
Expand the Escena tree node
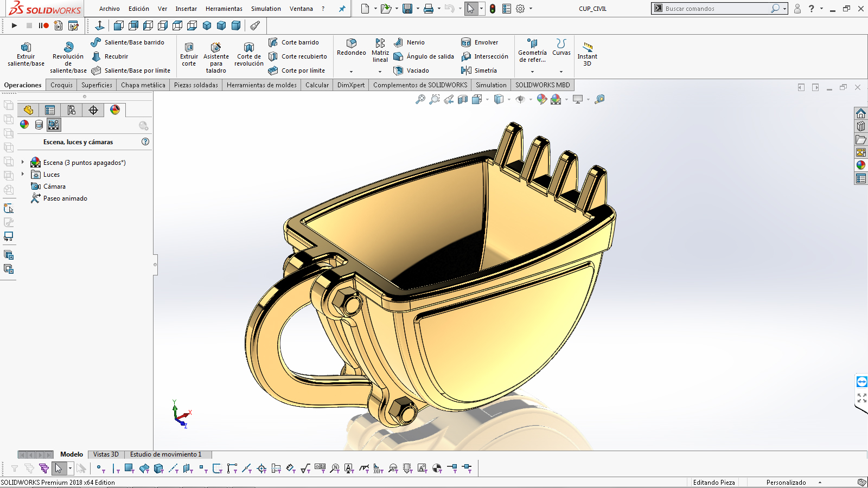coord(23,162)
